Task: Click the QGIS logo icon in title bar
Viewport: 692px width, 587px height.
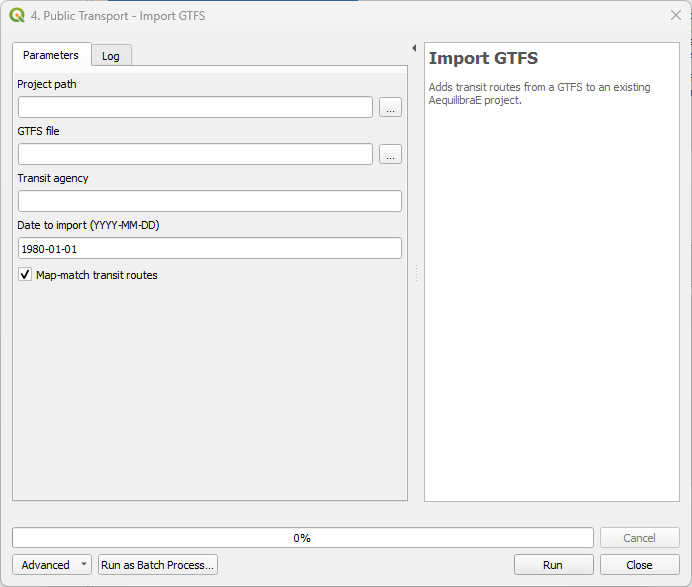Action: (17, 15)
